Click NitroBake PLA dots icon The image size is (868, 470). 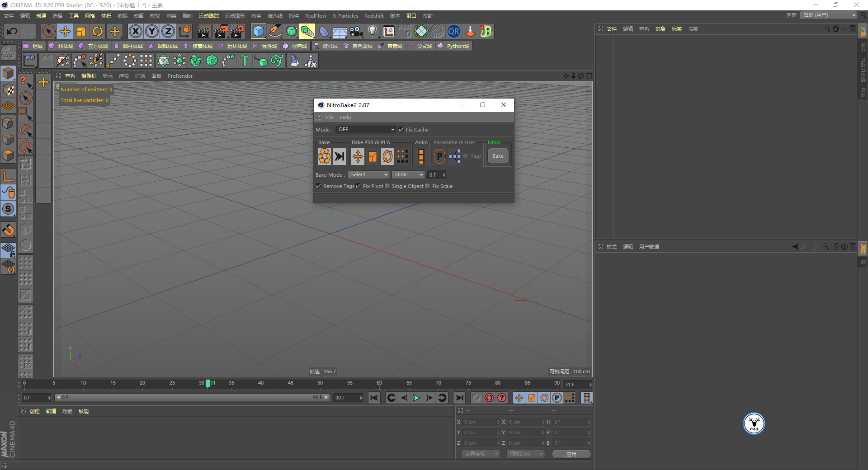click(402, 156)
